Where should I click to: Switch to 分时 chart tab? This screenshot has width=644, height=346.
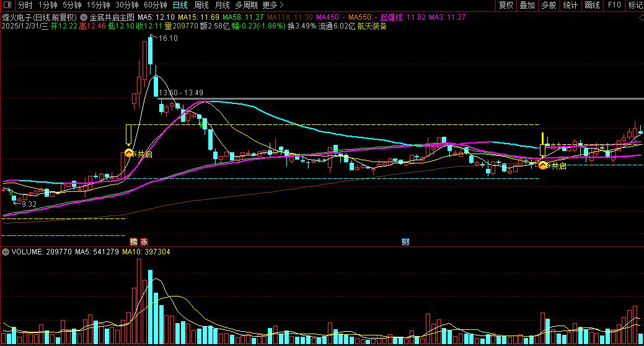pos(25,6)
